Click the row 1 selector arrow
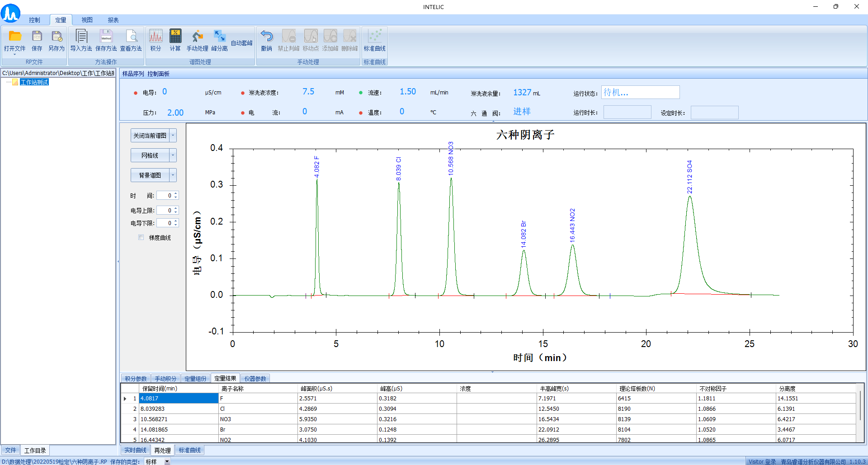The height and width of the screenshot is (465, 868). 125,399
